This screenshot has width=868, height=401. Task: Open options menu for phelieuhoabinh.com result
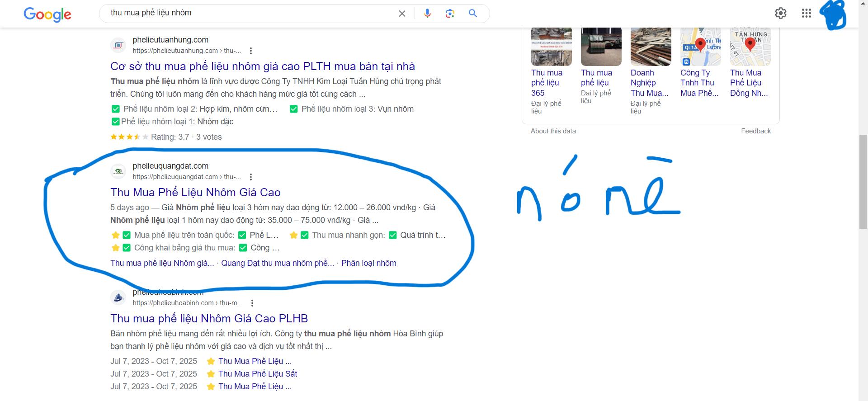click(252, 303)
